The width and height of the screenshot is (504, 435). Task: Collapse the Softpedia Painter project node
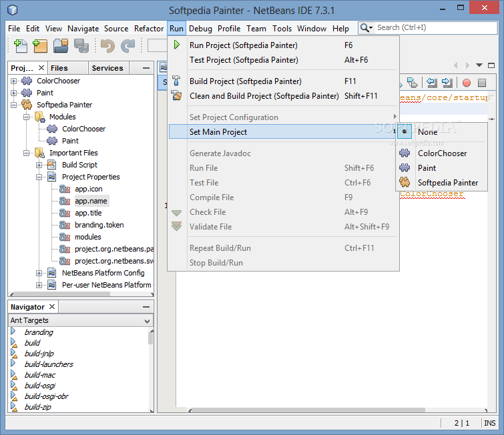click(13, 105)
